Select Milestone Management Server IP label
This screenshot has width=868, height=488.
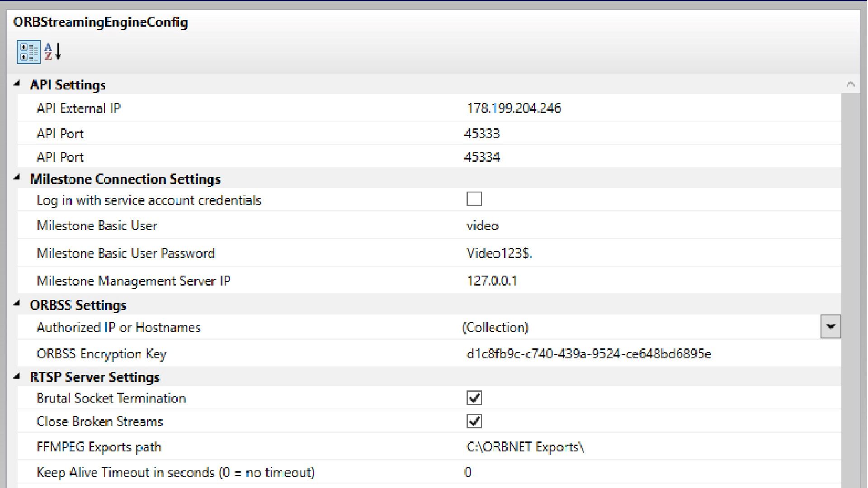click(133, 281)
